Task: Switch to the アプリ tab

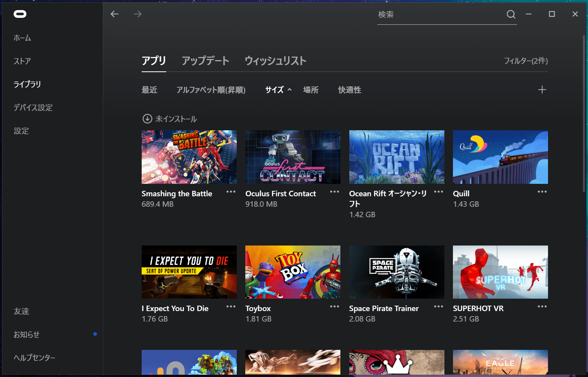Action: (154, 61)
